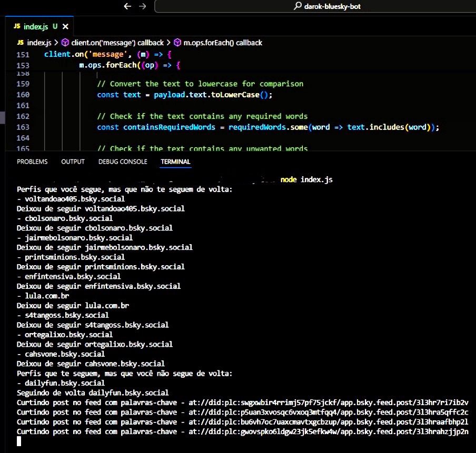Click the terminal cursor block
Viewport: 476px width, 453px height.
(19, 441)
